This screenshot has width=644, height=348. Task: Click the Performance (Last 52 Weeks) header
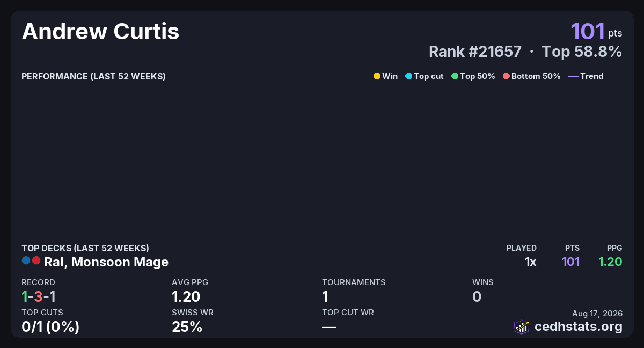93,76
